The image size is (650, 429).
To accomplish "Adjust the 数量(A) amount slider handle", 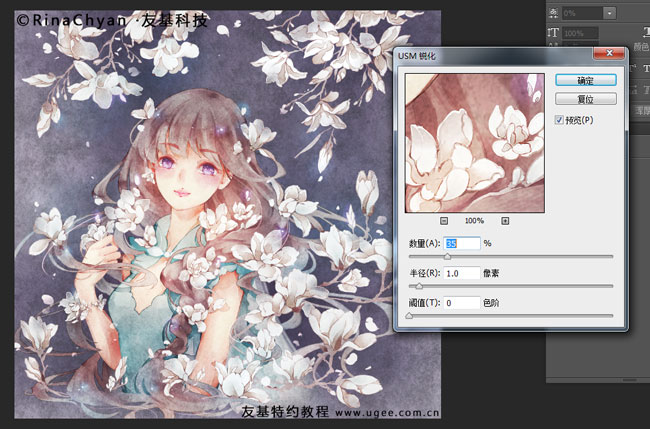I will tap(447, 257).
